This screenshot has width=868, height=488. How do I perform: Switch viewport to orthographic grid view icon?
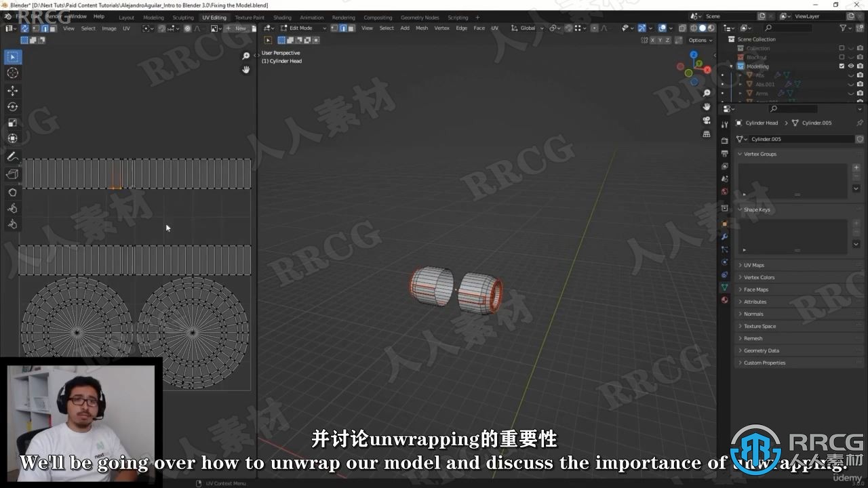click(x=707, y=134)
